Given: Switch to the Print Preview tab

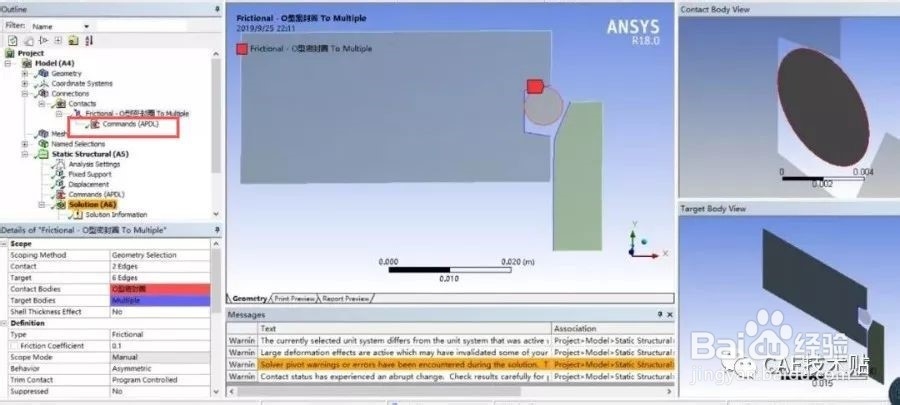Looking at the screenshot, I should 294,299.
